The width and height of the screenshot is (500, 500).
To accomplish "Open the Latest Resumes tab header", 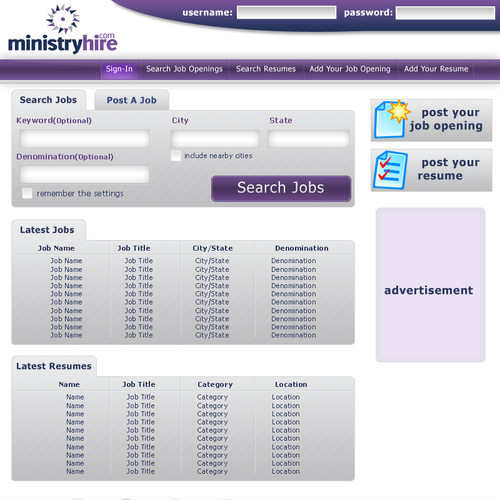I will coord(54,366).
